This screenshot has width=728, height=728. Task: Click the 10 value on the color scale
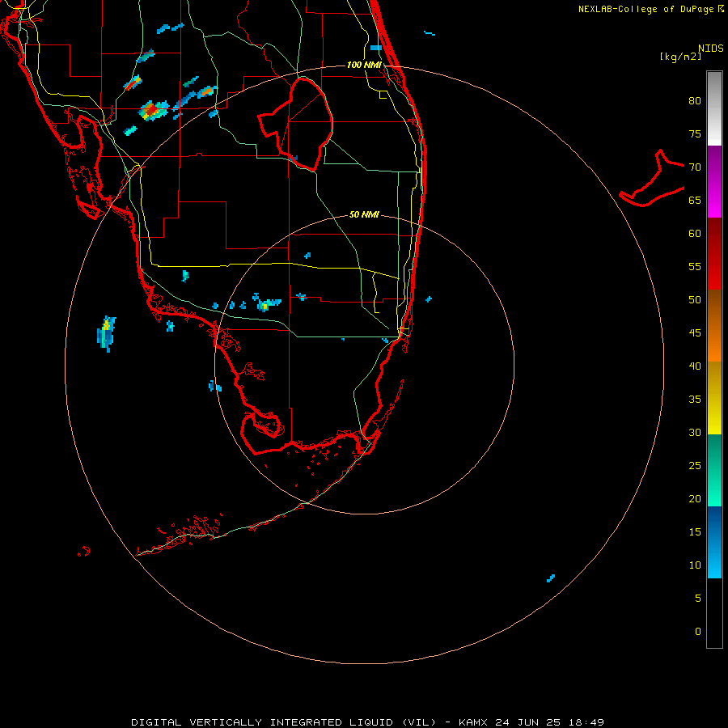coord(695,565)
